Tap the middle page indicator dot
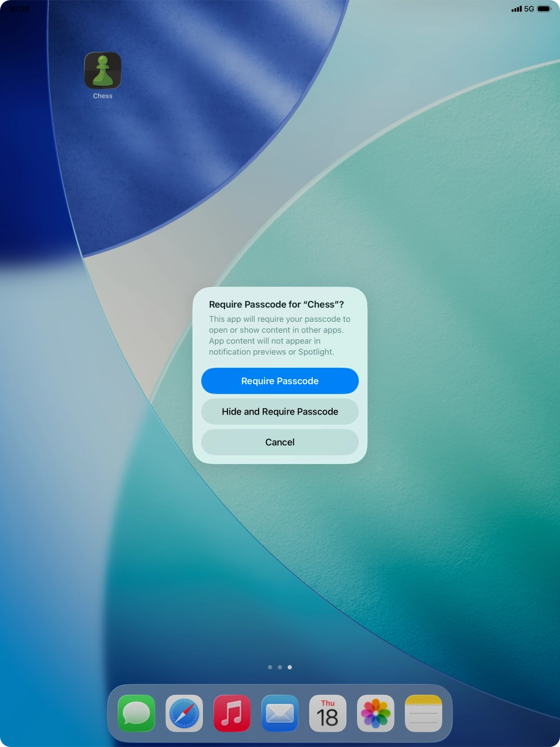Screen dimensions: 560x747 [280, 667]
